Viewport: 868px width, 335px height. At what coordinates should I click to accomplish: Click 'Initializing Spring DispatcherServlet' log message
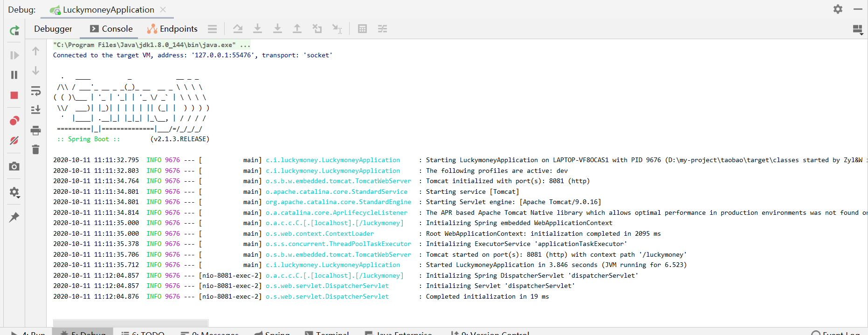(532, 275)
